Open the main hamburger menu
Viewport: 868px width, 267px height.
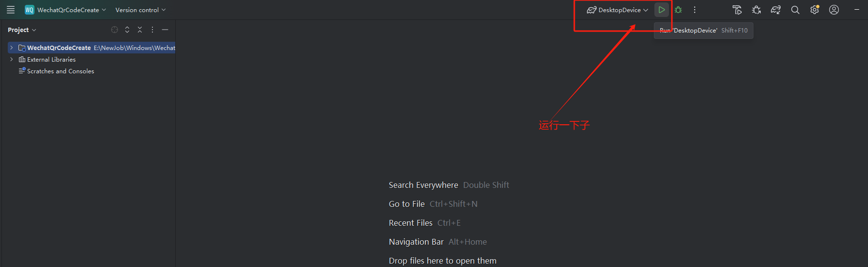pos(11,10)
